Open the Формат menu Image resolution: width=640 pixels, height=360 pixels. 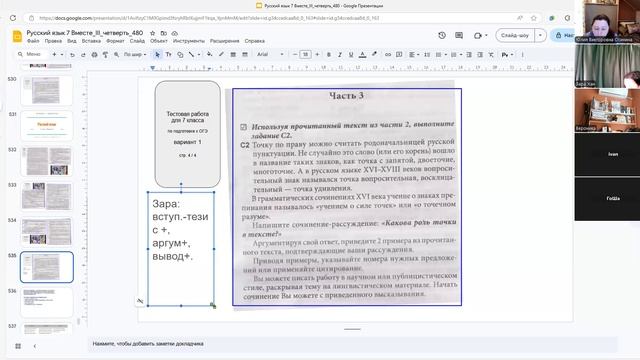click(115, 41)
